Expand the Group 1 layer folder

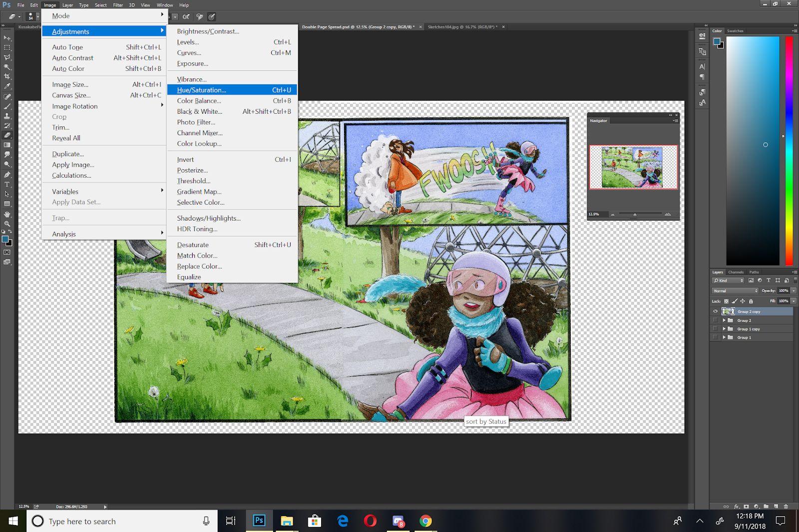click(724, 337)
